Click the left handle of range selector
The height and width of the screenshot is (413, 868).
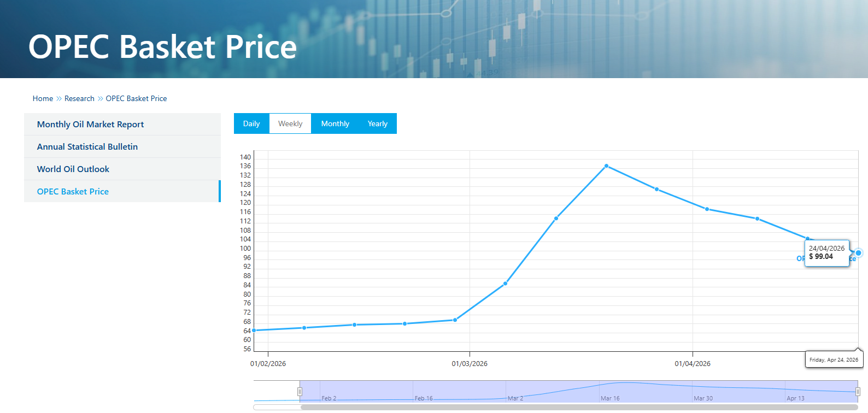click(x=300, y=392)
